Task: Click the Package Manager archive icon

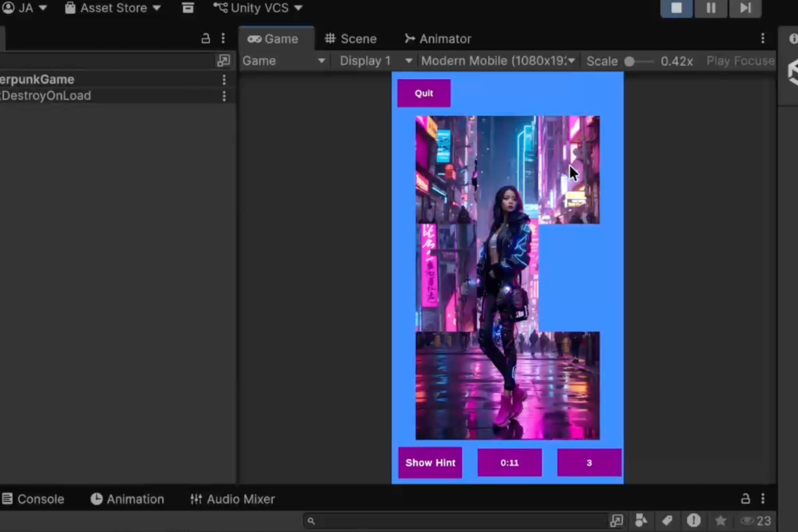Action: coord(188,8)
